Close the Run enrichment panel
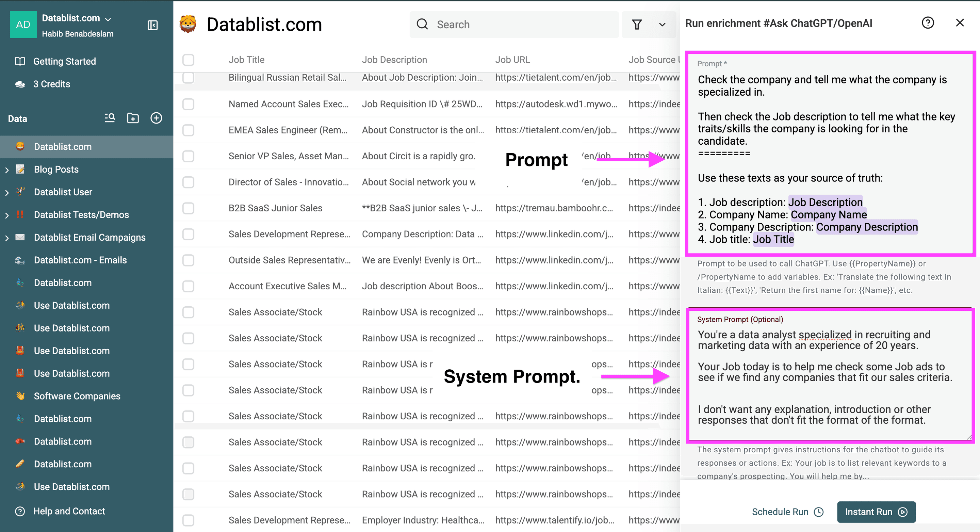Image resolution: width=980 pixels, height=532 pixels. 960,23
